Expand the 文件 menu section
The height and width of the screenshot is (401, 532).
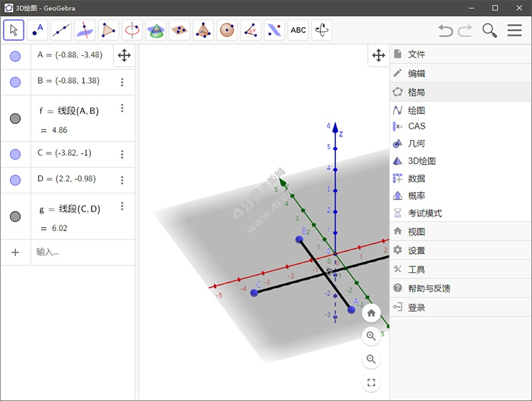click(x=416, y=54)
